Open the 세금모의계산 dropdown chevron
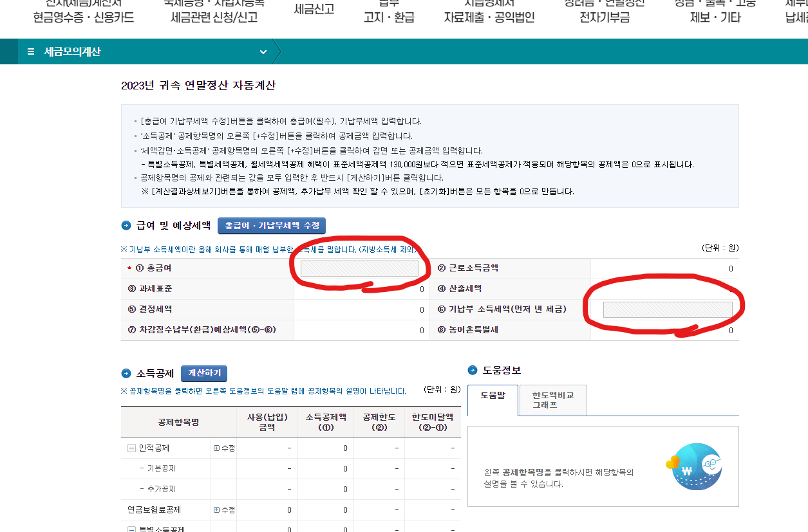 tap(262, 51)
